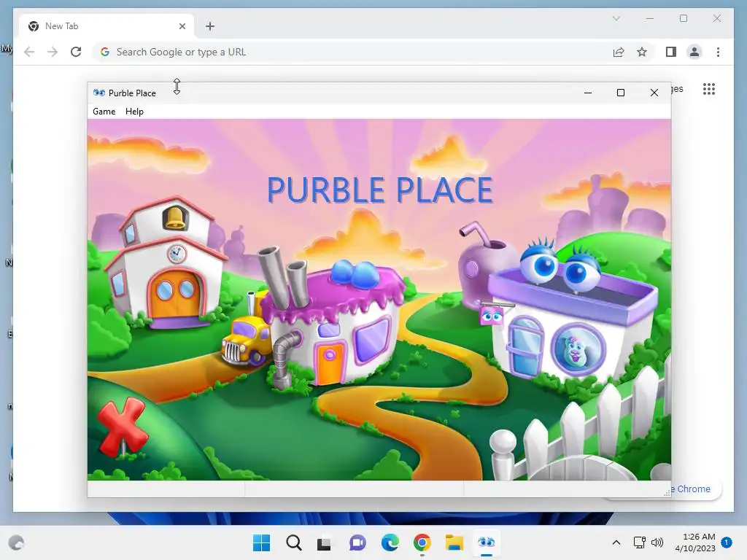Open File Explorer from the taskbar
This screenshot has height=560, width=747.
[454, 542]
